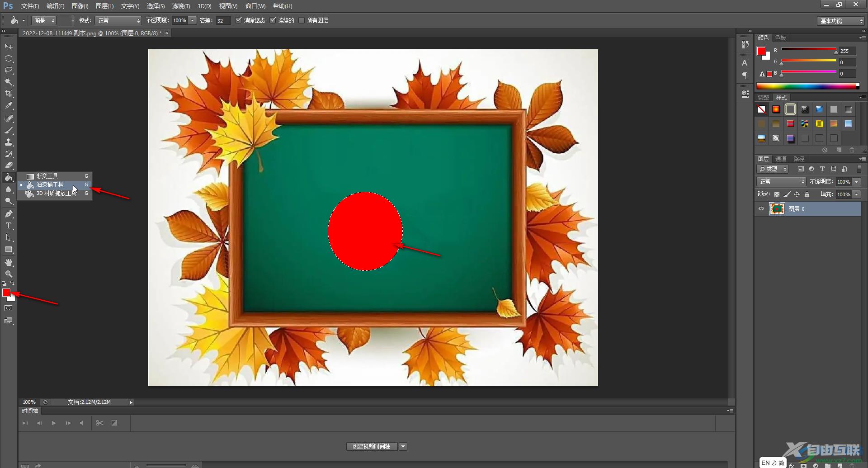Select the Path Selection tool
The width and height of the screenshot is (868, 468).
[x=9, y=237]
